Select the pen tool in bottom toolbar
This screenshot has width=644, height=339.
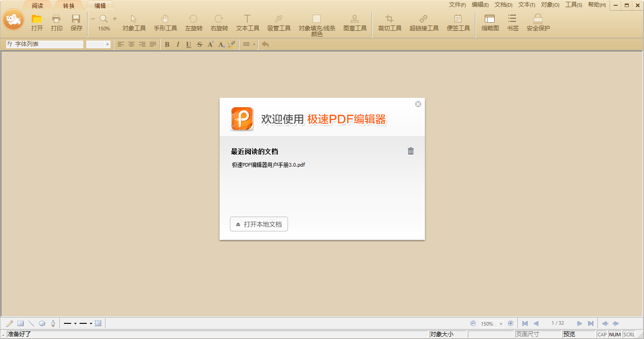click(x=53, y=323)
